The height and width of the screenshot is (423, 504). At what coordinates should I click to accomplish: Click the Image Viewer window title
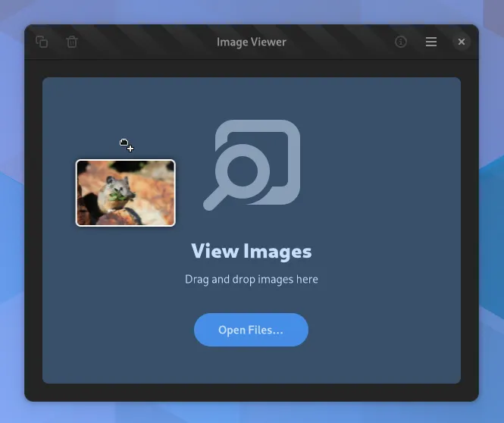(251, 42)
